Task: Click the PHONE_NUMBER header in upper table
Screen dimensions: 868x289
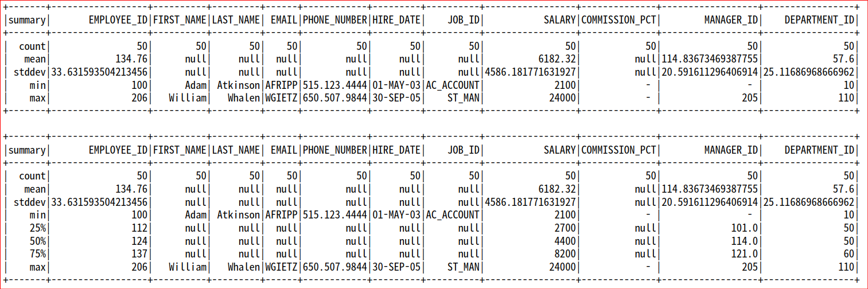Action: (335, 19)
